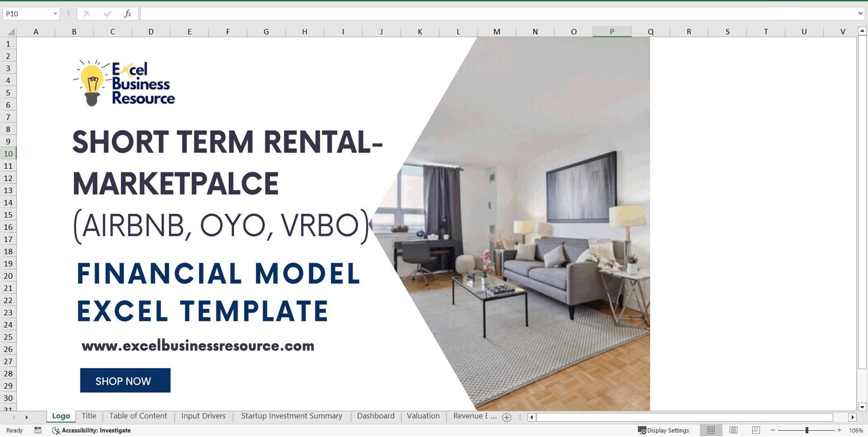Switch to the Title sheet tab
Viewport: 868px width, 437px height.
(x=89, y=416)
